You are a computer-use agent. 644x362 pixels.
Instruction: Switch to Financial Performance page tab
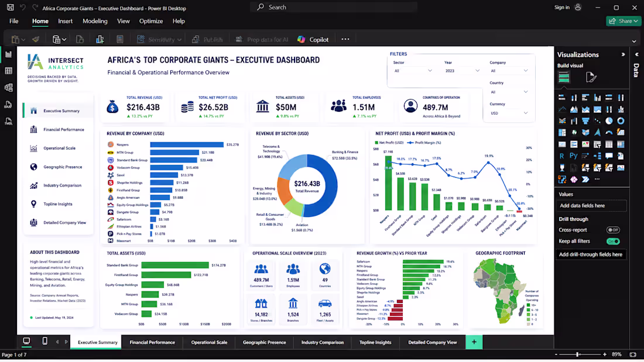tap(152, 342)
